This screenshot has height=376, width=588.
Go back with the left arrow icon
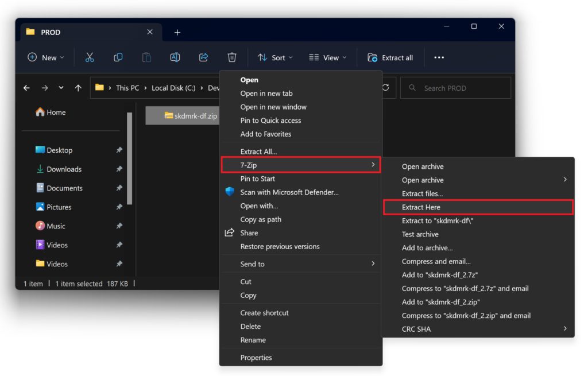(26, 88)
